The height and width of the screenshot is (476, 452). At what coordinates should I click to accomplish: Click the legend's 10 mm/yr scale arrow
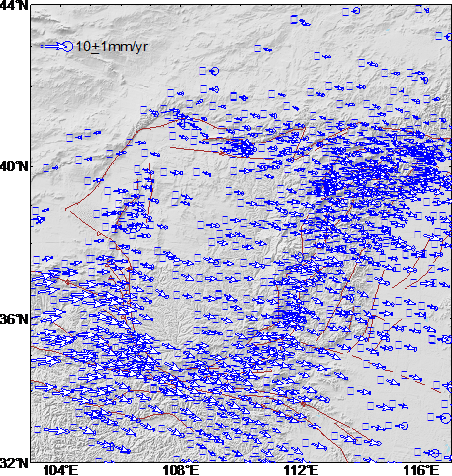click(52, 47)
